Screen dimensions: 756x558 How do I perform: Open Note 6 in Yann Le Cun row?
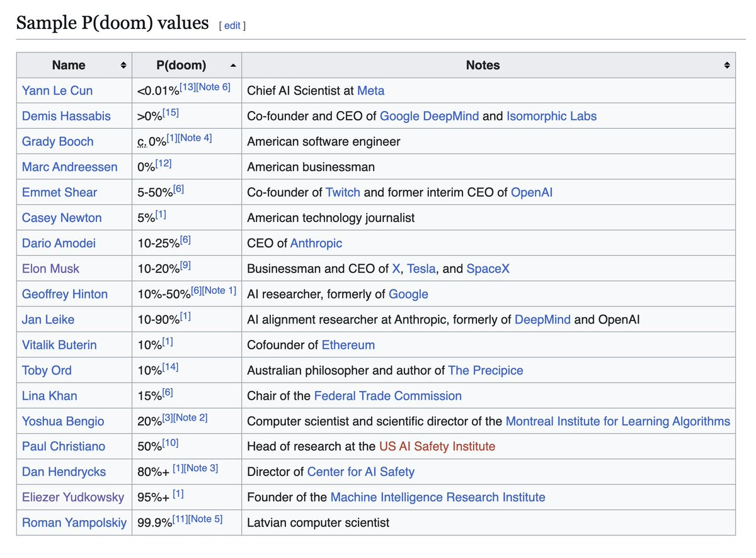[x=213, y=87]
